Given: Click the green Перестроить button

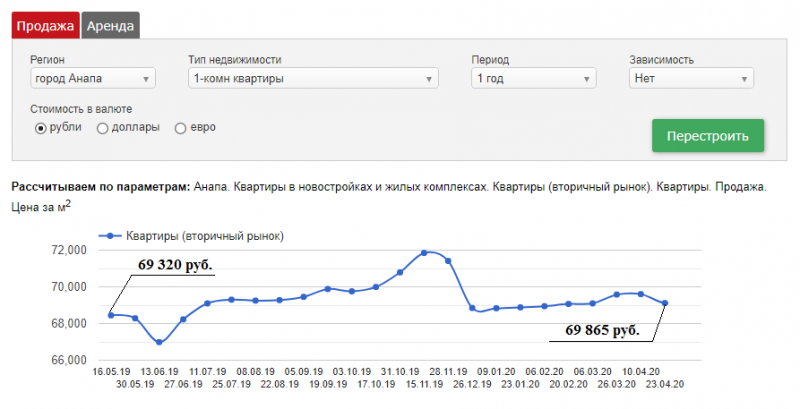Looking at the screenshot, I should [708, 136].
